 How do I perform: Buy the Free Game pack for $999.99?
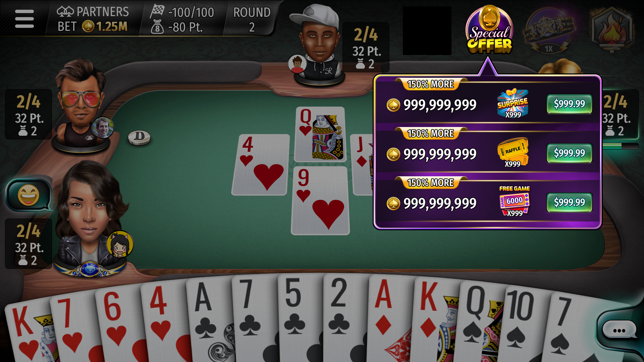click(x=569, y=202)
